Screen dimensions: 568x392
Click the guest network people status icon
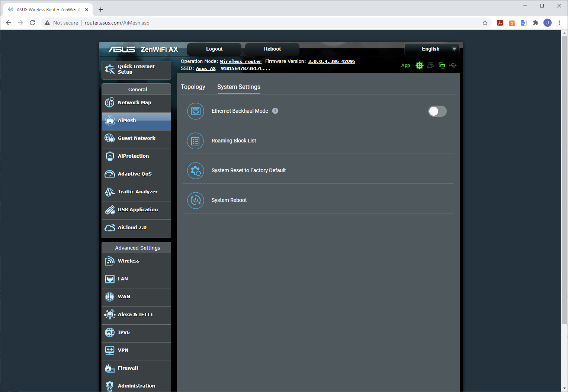coord(431,65)
